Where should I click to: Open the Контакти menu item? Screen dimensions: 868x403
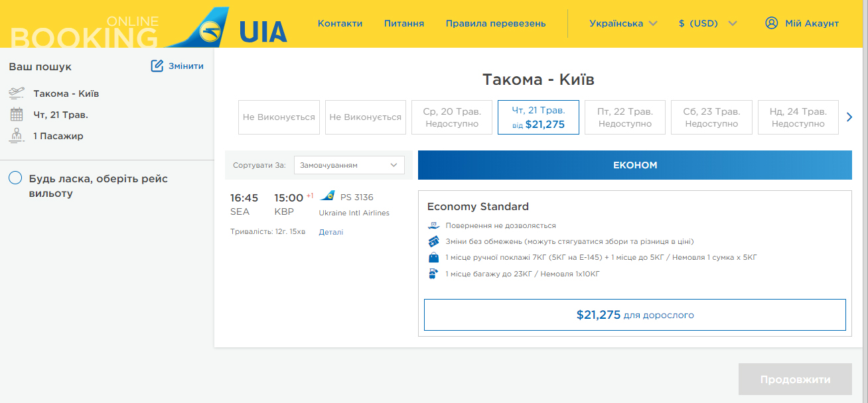[x=340, y=23]
